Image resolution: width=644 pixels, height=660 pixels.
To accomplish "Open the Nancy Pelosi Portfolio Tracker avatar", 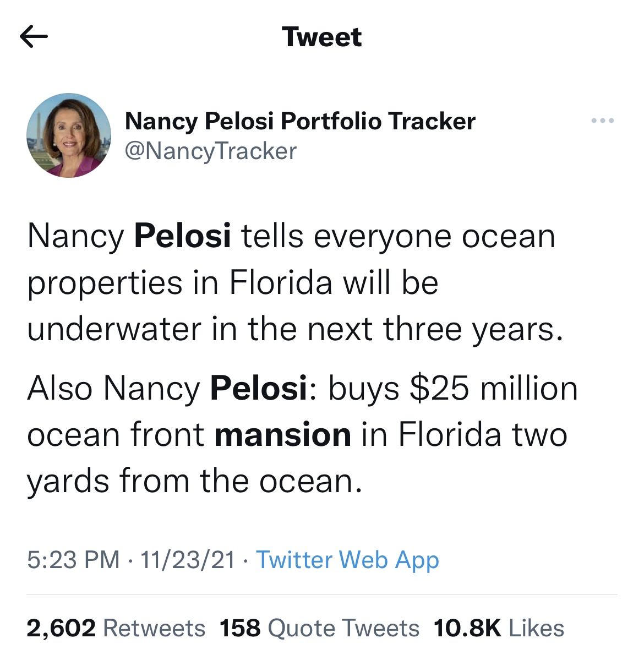I will [x=69, y=135].
